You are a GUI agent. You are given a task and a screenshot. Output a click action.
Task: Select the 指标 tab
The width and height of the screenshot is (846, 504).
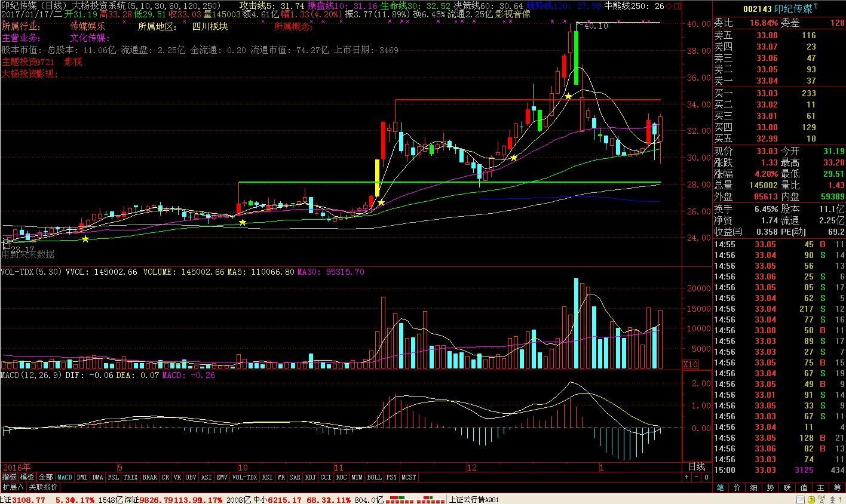9,477
